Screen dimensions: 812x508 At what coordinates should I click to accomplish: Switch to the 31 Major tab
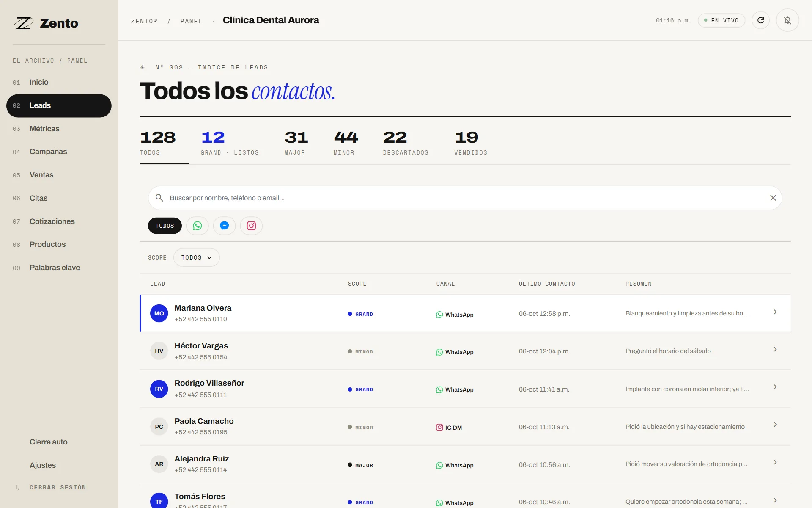pos(296,143)
